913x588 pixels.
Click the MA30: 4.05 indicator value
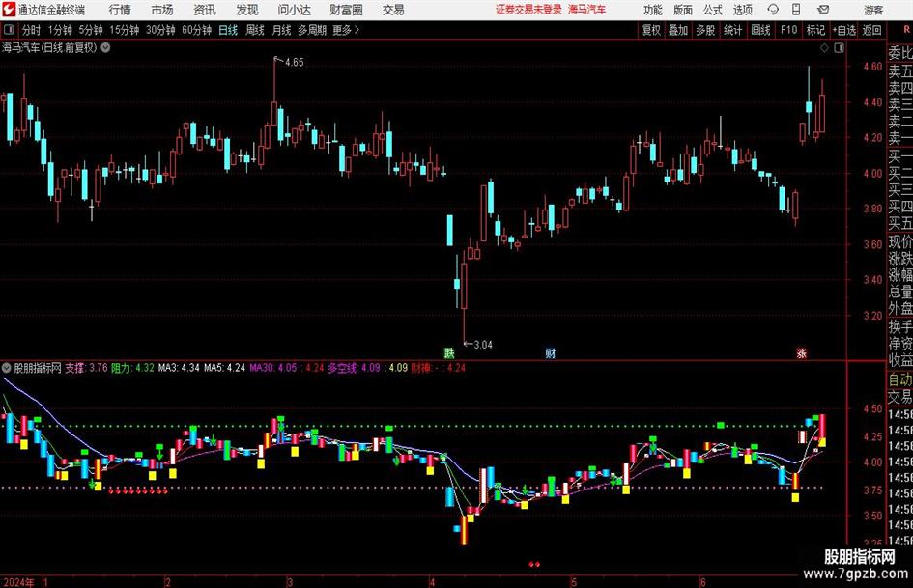[x=273, y=367]
